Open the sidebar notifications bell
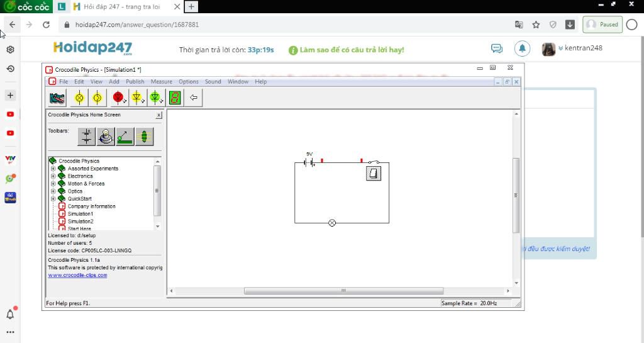 click(x=10, y=314)
